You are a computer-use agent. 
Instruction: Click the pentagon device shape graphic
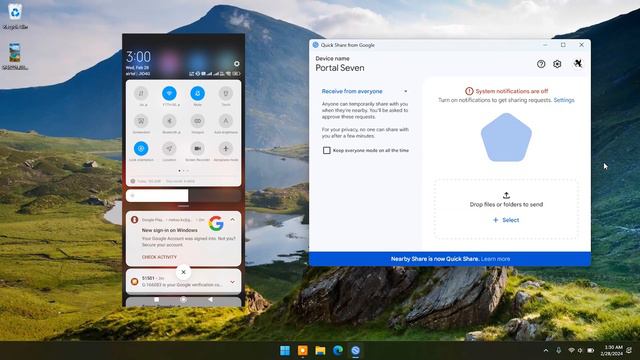pos(506,137)
